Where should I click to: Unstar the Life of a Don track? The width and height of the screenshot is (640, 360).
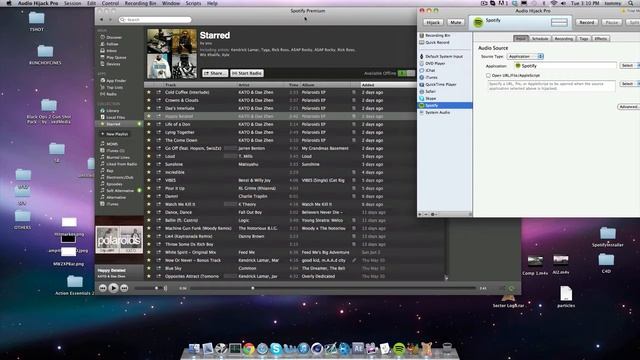(x=149, y=124)
